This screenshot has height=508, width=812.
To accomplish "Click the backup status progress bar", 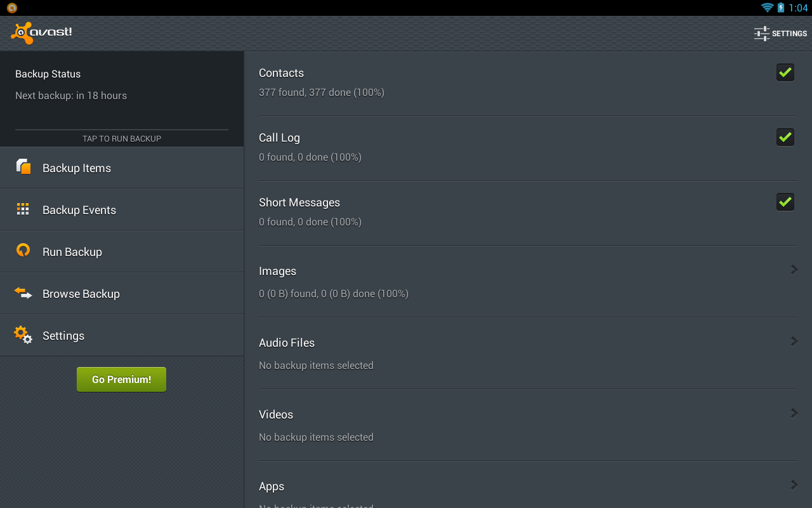I will [122, 130].
